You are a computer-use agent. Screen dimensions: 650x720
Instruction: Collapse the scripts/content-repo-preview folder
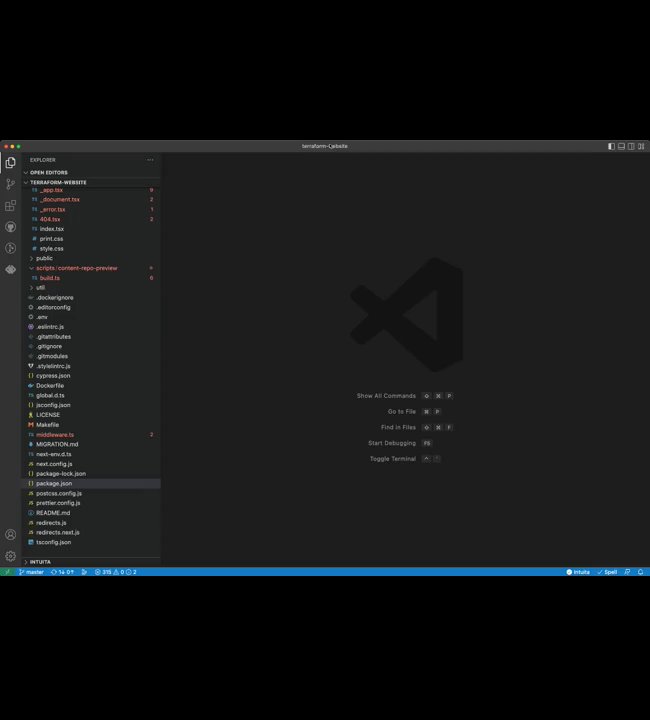point(91,268)
